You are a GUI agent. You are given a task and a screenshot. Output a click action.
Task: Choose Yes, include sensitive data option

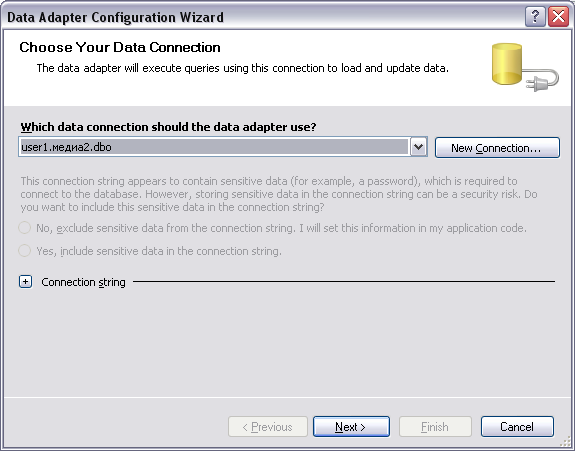click(x=25, y=251)
